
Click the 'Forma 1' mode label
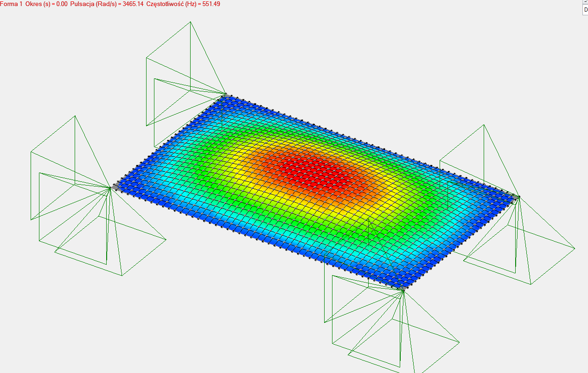pos(11,4)
